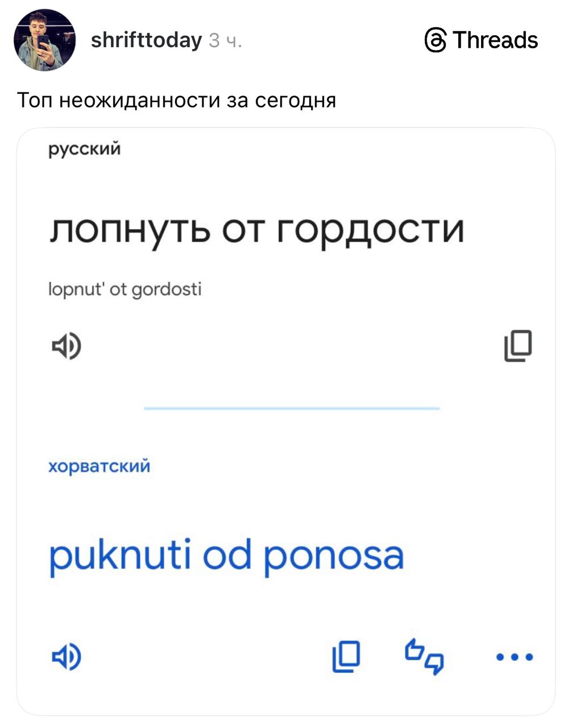Copy the Russian source text
Image resolution: width=572 pixels, height=728 pixels.
click(x=517, y=346)
